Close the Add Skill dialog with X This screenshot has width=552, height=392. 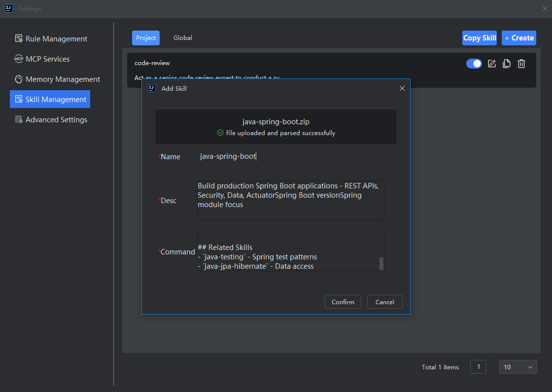[402, 88]
